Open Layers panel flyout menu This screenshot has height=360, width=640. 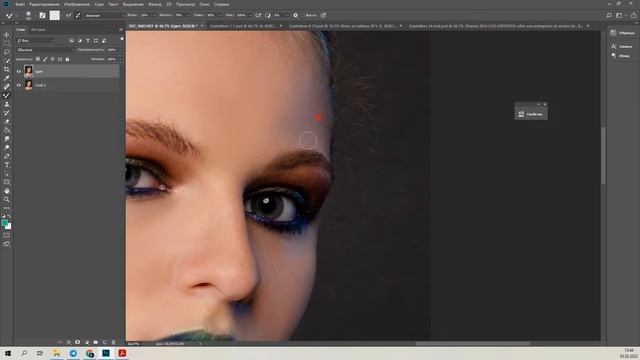point(121,29)
